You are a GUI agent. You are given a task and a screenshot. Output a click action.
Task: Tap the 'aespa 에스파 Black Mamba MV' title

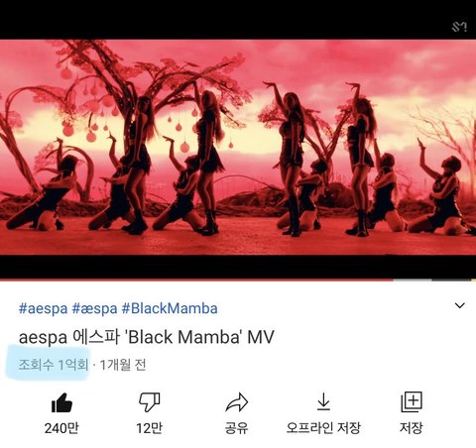click(147, 337)
